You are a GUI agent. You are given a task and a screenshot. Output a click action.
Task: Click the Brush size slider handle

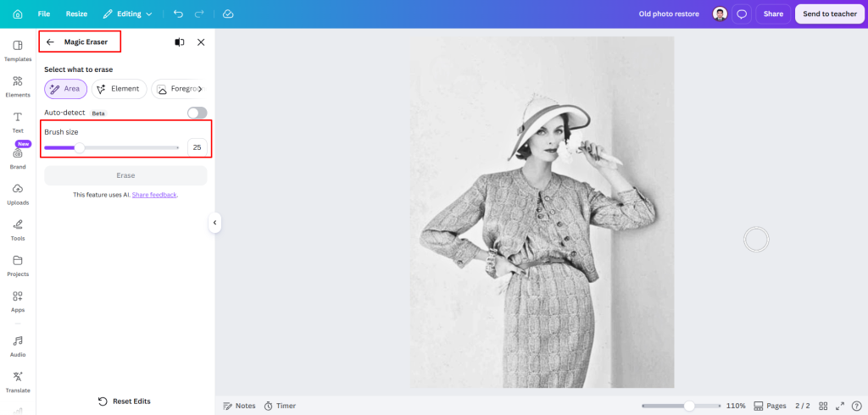[x=80, y=147]
